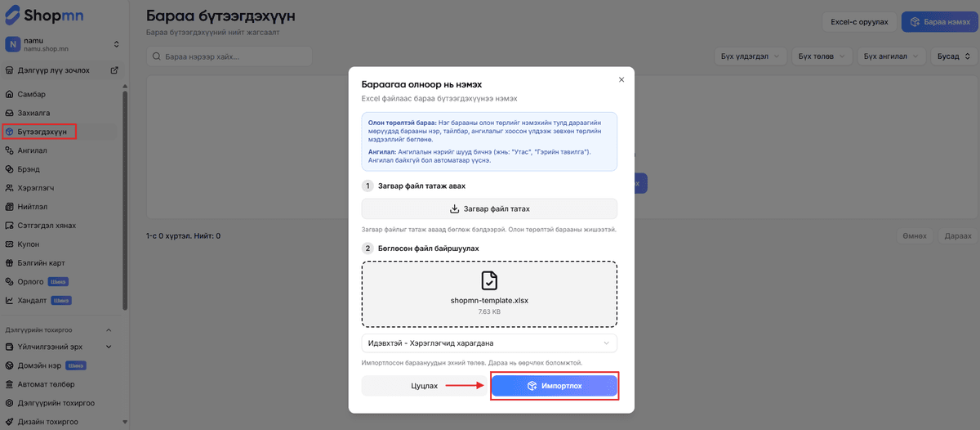Download template via Загвар файл татах
Viewport: 980px width, 430px height.
click(489, 208)
